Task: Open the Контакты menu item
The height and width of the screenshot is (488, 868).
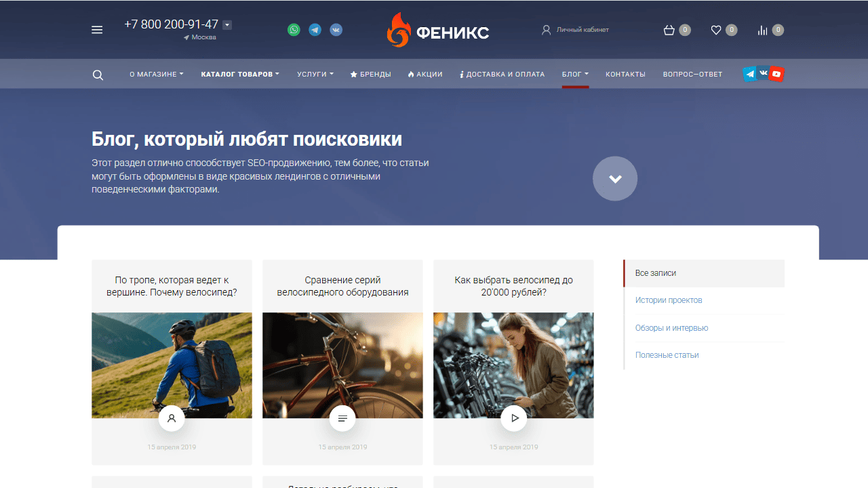Action: 625,75
